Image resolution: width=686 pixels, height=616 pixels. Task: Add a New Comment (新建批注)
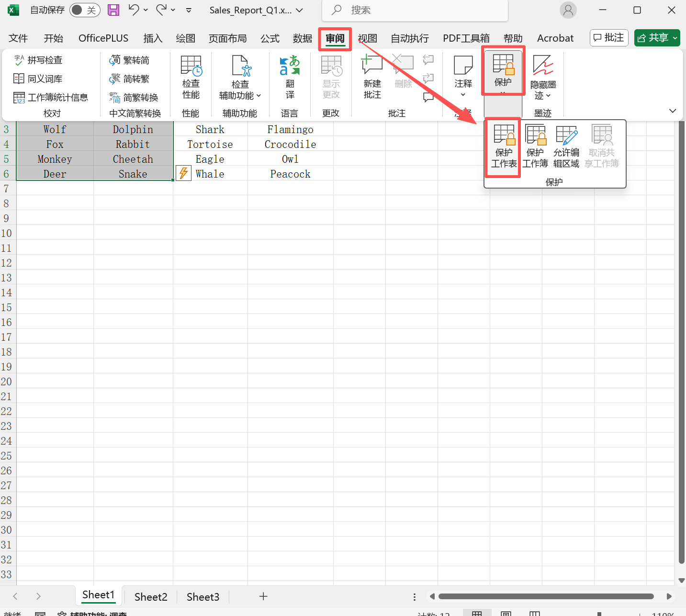372,77
